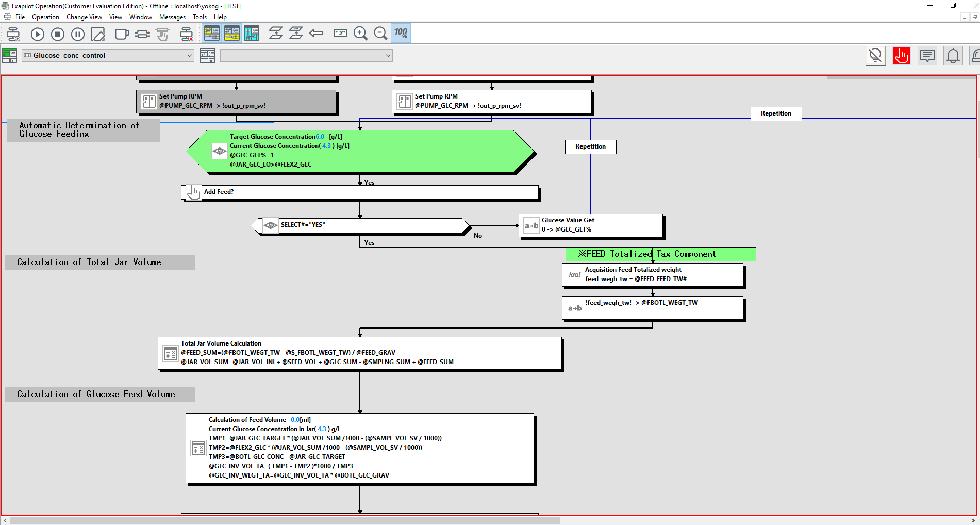Viewport: 980px width, 525px height.
Task: Click the loop unit arrows toolbar icon
Action: click(142, 34)
